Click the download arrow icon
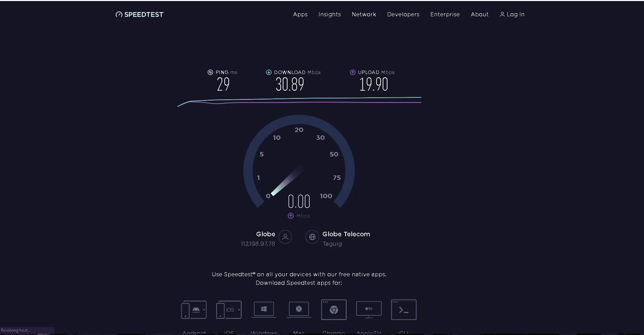The height and width of the screenshot is (335, 644). (268, 72)
